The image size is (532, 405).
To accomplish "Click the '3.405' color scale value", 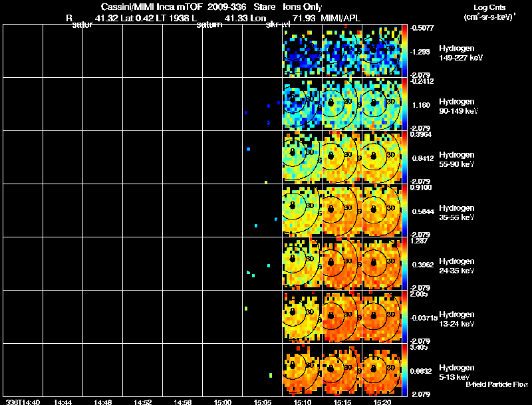I will pos(419,347).
